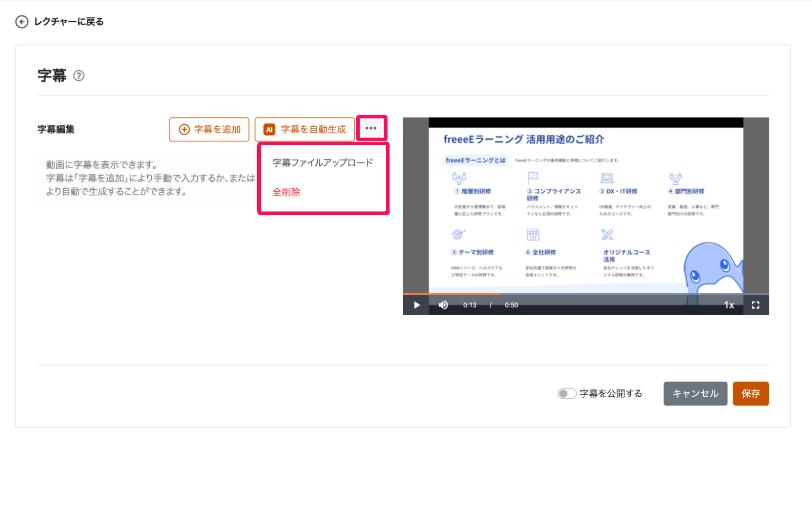
Task: Click the キャンセル button
Action: (696, 394)
